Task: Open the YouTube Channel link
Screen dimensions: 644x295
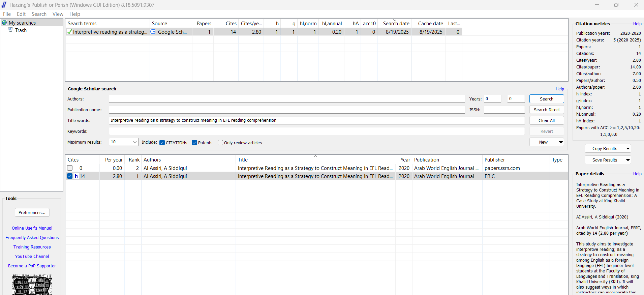Action: [x=32, y=257]
